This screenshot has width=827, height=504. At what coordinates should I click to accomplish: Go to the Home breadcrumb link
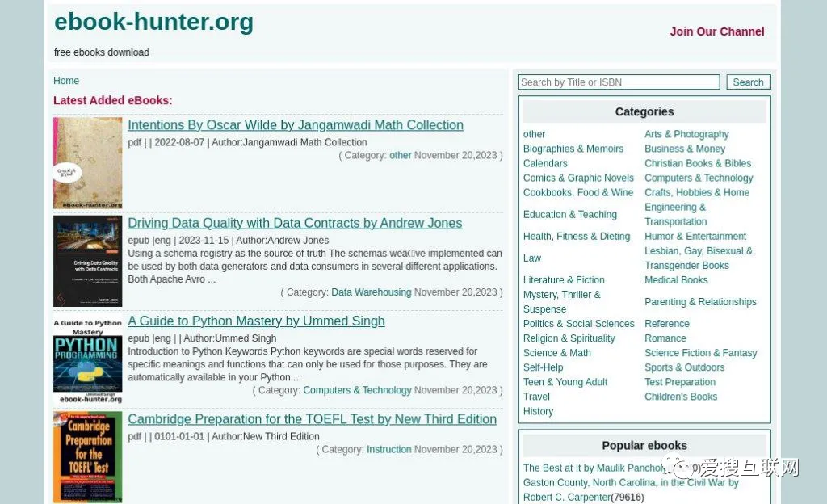click(66, 81)
